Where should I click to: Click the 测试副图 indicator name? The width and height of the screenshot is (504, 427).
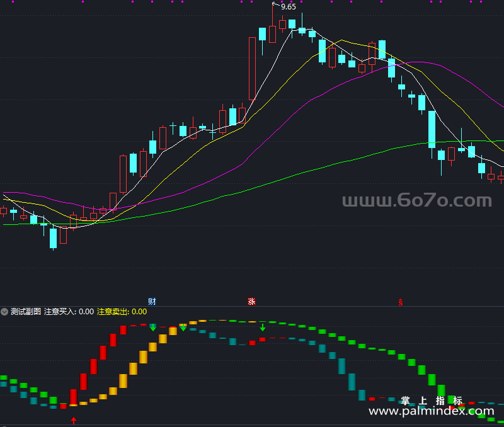click(x=26, y=312)
